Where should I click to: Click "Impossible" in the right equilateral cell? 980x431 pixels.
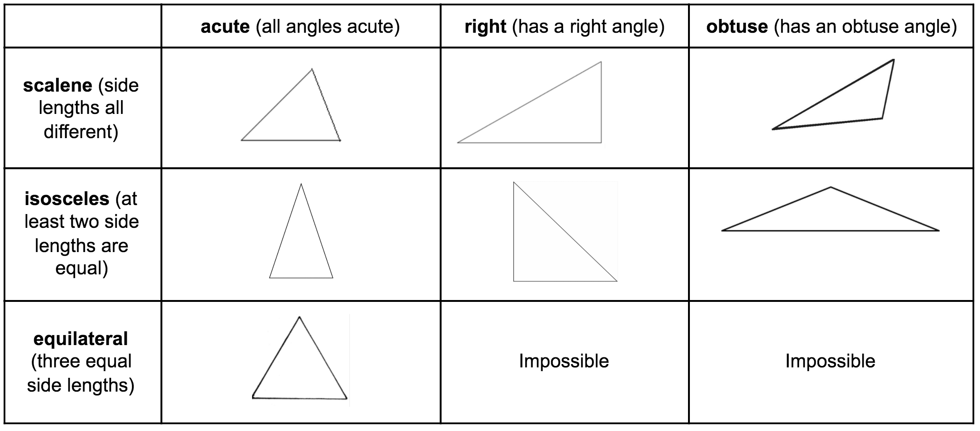point(564,361)
